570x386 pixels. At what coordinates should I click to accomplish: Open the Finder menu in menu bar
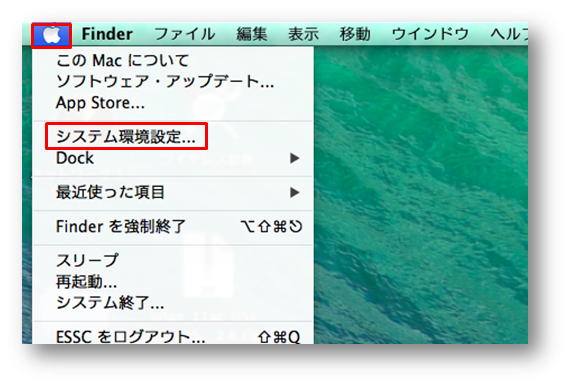pyautogui.click(x=107, y=34)
